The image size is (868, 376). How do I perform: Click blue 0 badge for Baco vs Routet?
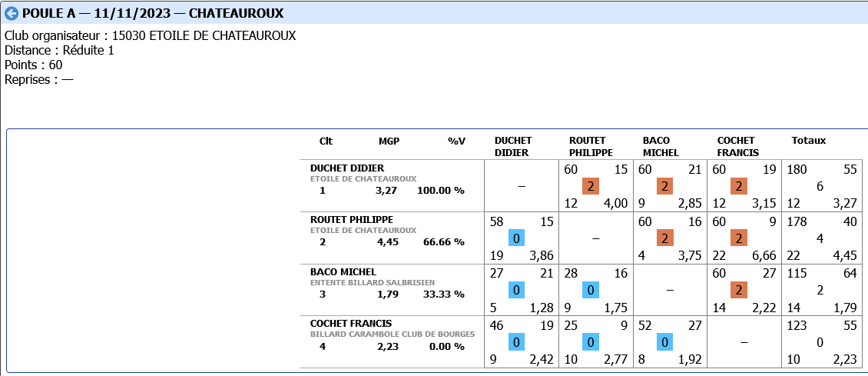point(591,290)
